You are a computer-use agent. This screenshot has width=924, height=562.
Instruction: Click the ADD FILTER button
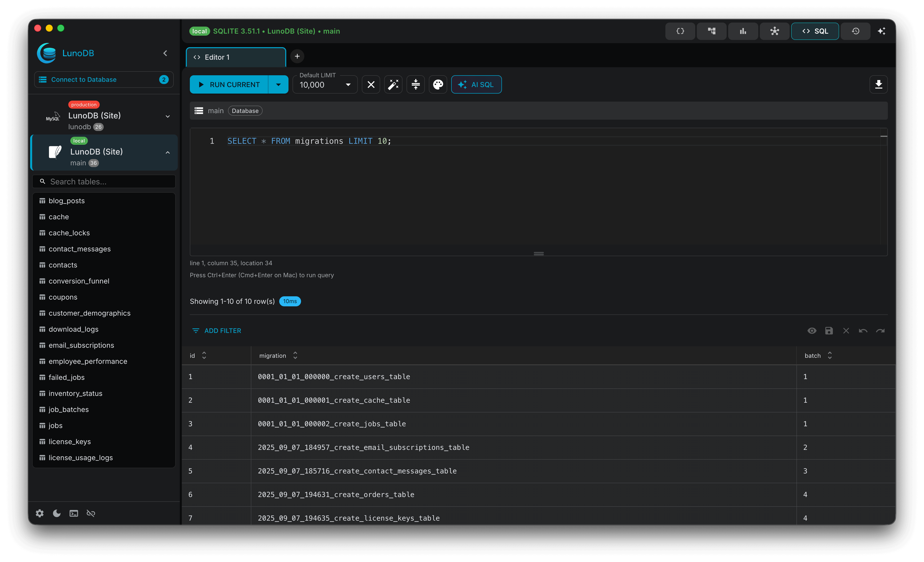pos(216,330)
